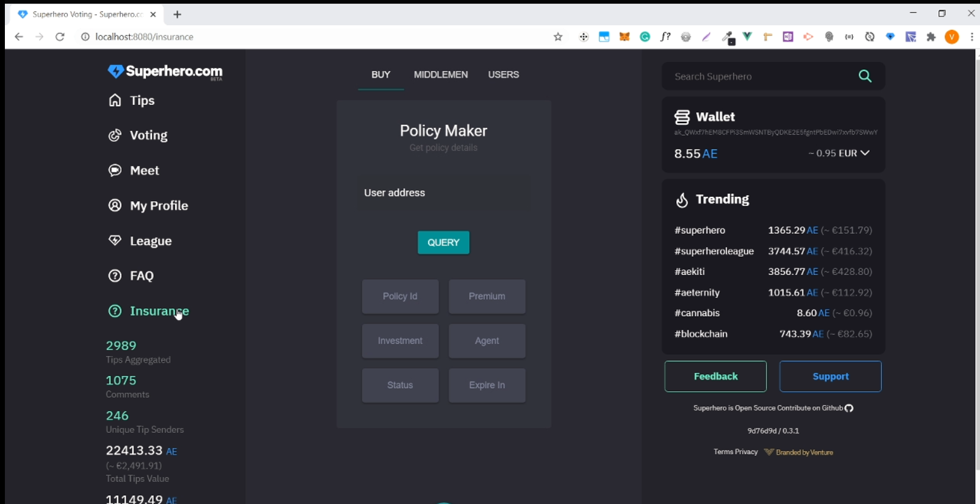Click the Feedback button
This screenshot has height=504, width=980.
point(715,377)
